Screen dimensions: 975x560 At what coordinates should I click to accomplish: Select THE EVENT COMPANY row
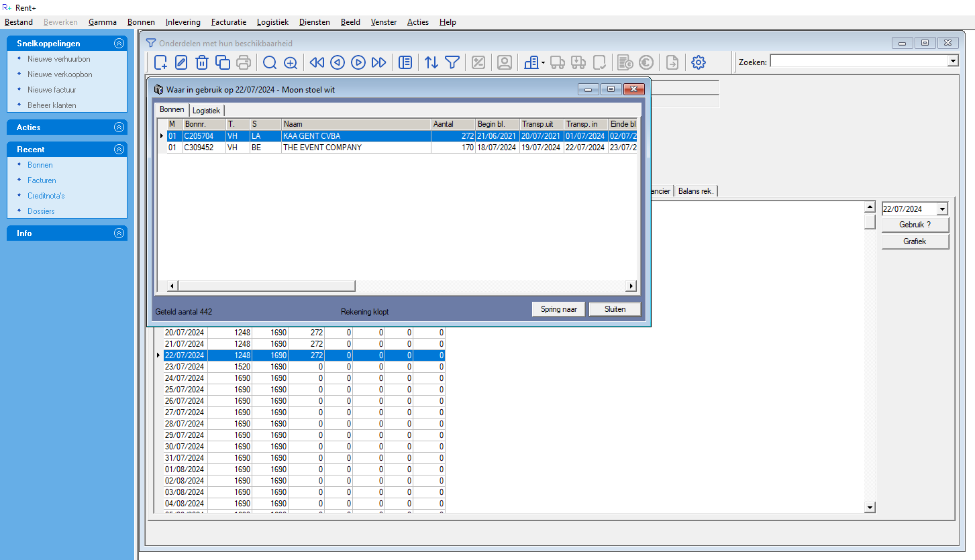click(x=322, y=148)
